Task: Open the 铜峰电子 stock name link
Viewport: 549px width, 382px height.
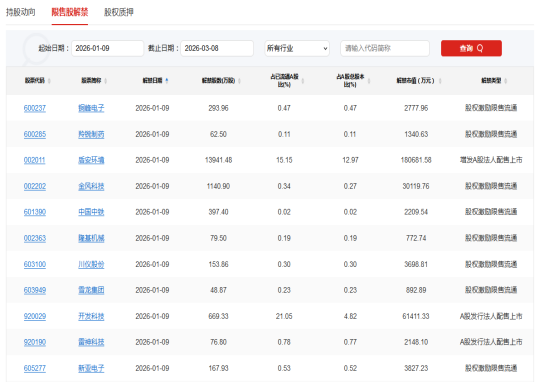Action: point(91,108)
